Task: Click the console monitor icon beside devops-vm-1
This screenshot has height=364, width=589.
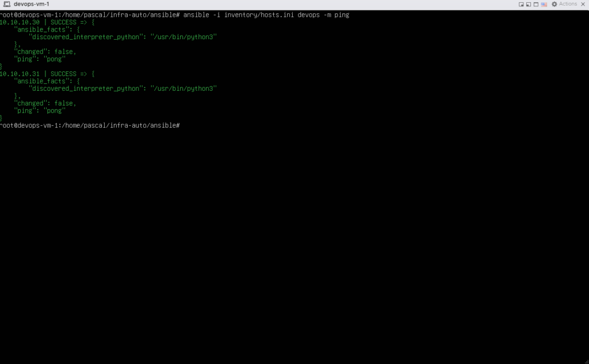Action: [x=7, y=4]
